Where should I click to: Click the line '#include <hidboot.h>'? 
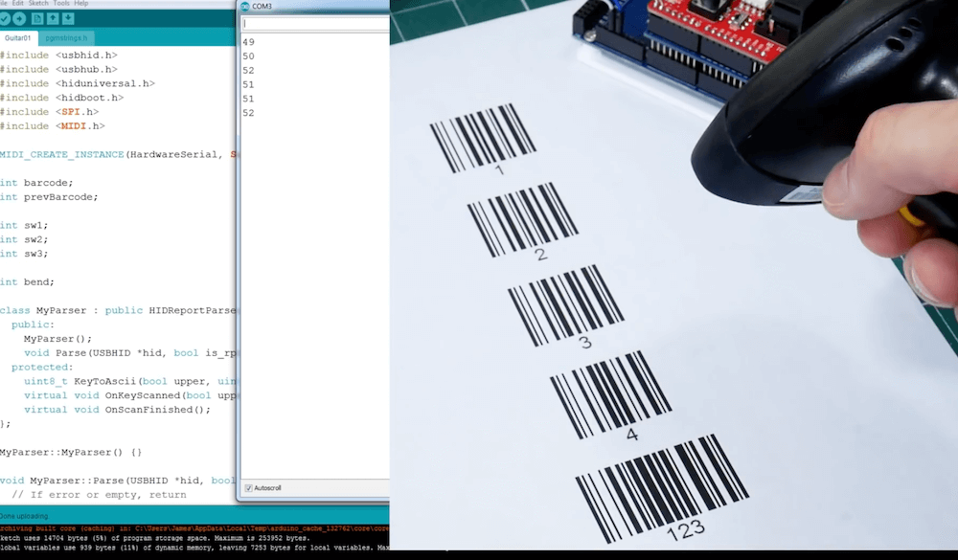click(x=61, y=97)
